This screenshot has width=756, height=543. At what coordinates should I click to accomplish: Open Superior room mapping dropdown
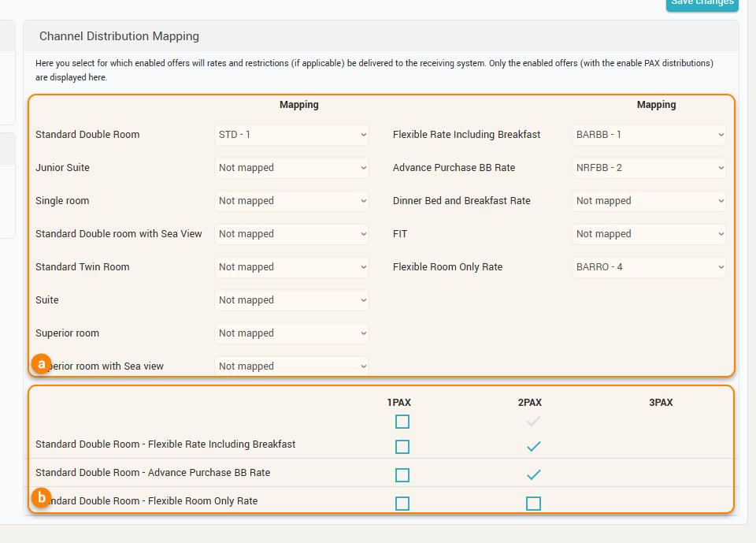(291, 333)
